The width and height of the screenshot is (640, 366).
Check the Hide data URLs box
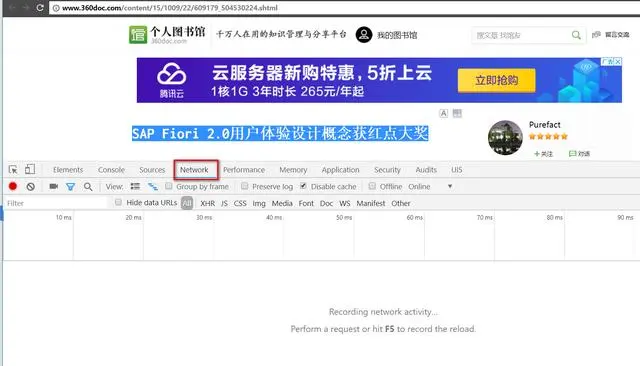click(x=118, y=202)
